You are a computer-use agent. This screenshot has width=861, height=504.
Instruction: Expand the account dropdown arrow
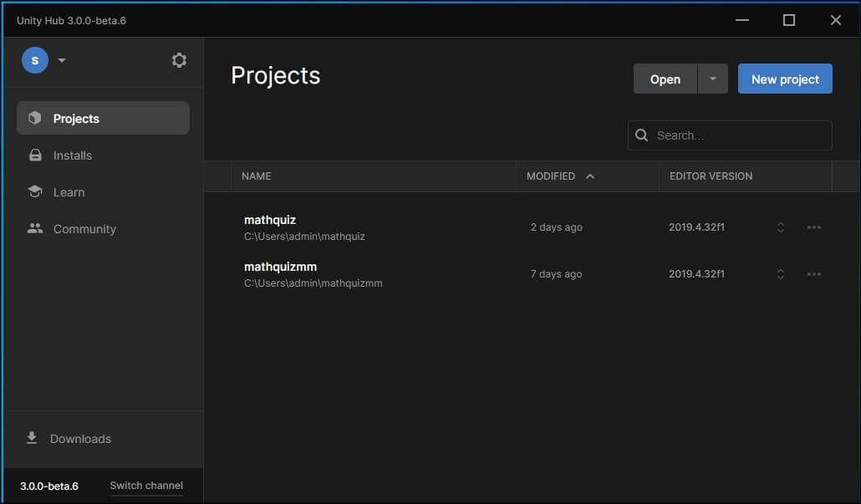[62, 60]
